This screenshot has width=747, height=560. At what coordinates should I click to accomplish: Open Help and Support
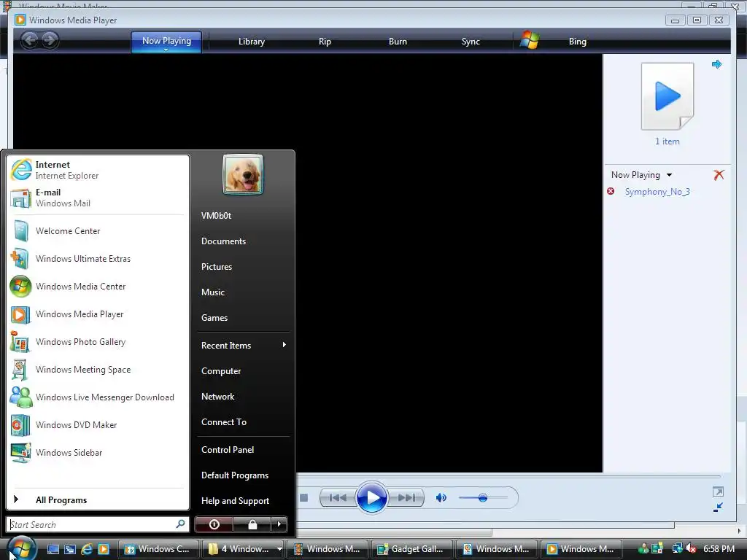(x=243, y=501)
